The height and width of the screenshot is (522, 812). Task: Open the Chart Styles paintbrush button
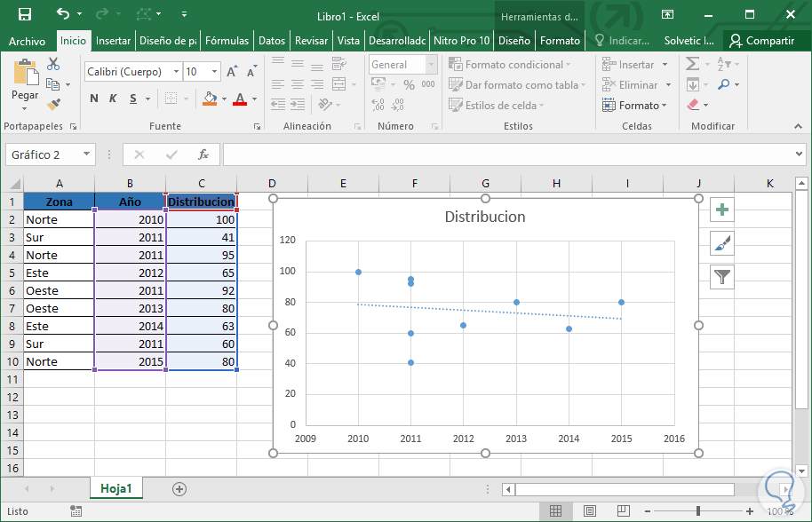[x=722, y=244]
